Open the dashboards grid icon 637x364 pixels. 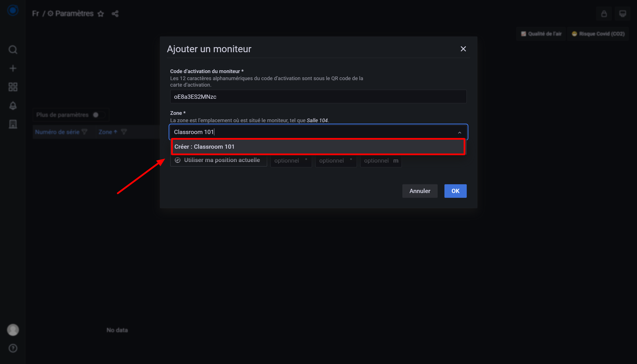pyautogui.click(x=13, y=87)
